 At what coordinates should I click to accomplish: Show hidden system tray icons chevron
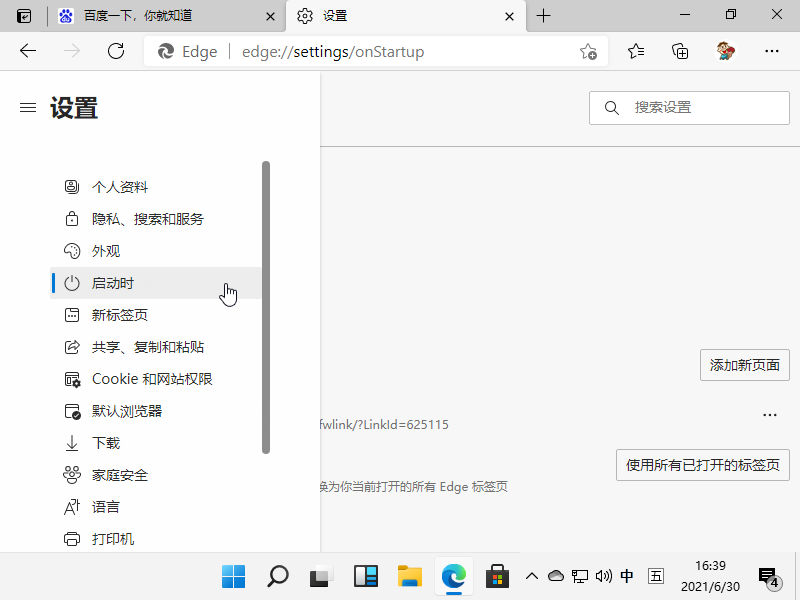coord(532,576)
